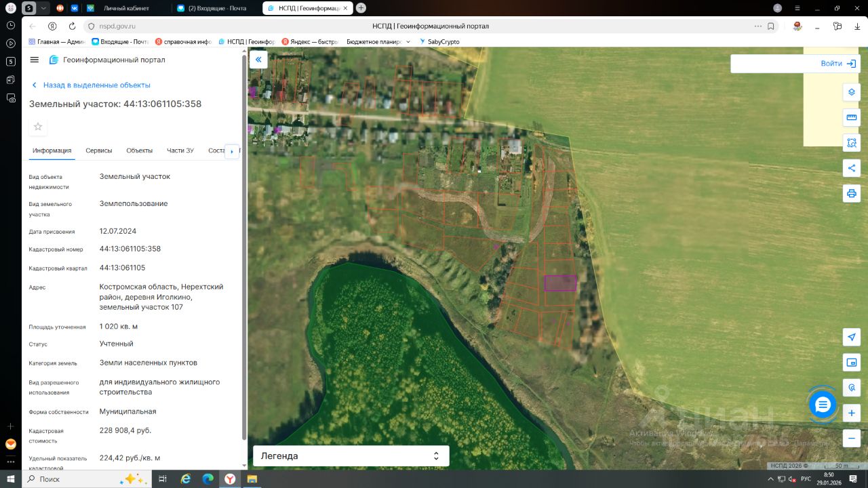Open File Explorer from the taskbar
The width and height of the screenshot is (868, 488).
coord(252,479)
